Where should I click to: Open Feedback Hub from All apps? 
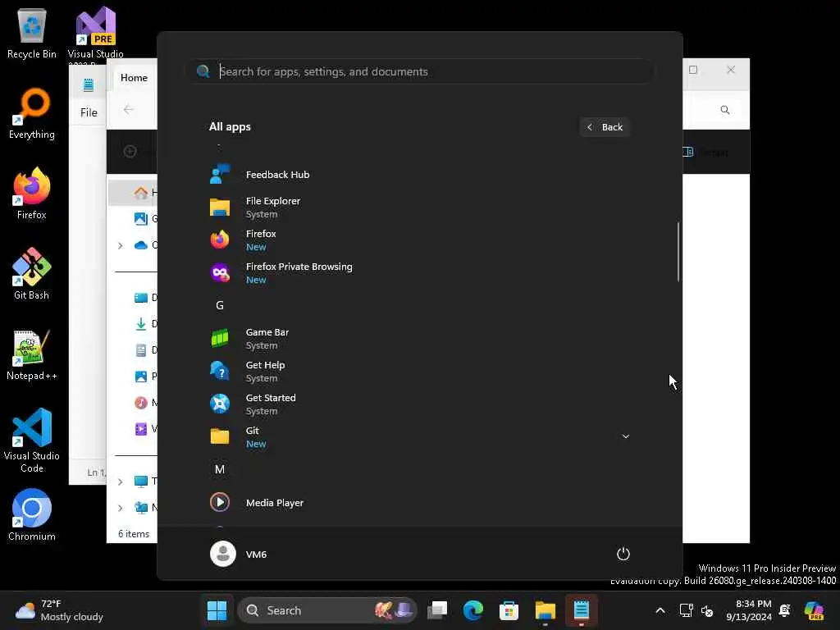click(x=419, y=175)
